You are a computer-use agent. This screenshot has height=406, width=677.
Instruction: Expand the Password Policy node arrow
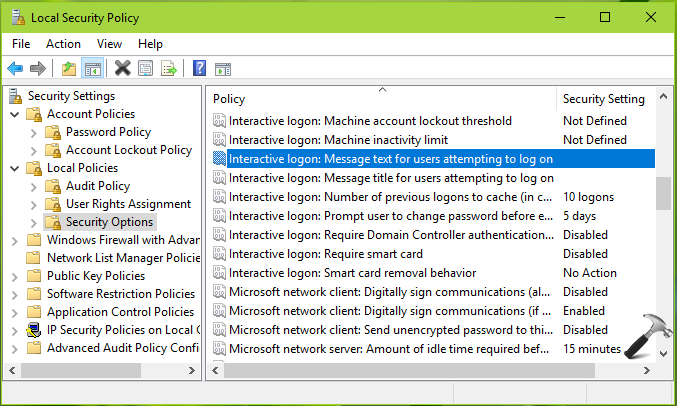34,133
